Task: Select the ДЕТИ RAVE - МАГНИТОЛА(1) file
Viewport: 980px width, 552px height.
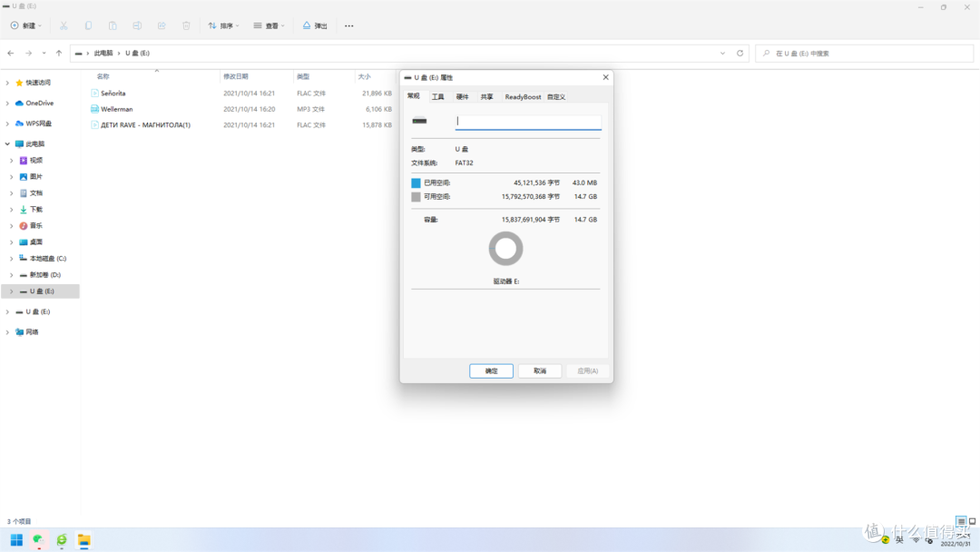Action: click(x=145, y=125)
